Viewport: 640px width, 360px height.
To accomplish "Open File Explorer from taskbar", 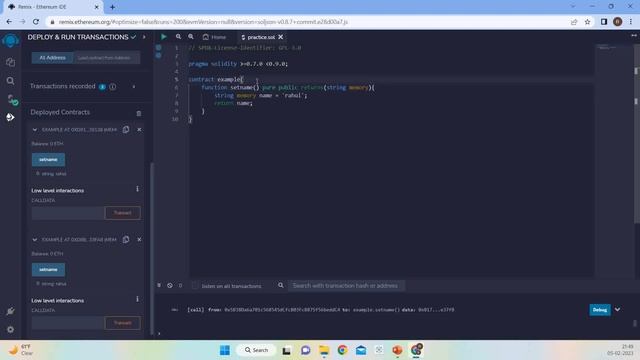I will point(324,350).
